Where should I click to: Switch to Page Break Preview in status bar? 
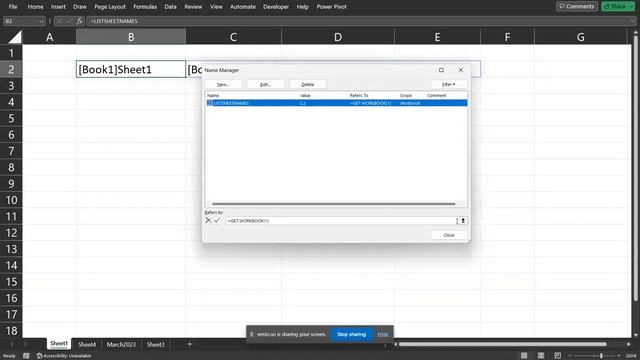[x=558, y=356]
